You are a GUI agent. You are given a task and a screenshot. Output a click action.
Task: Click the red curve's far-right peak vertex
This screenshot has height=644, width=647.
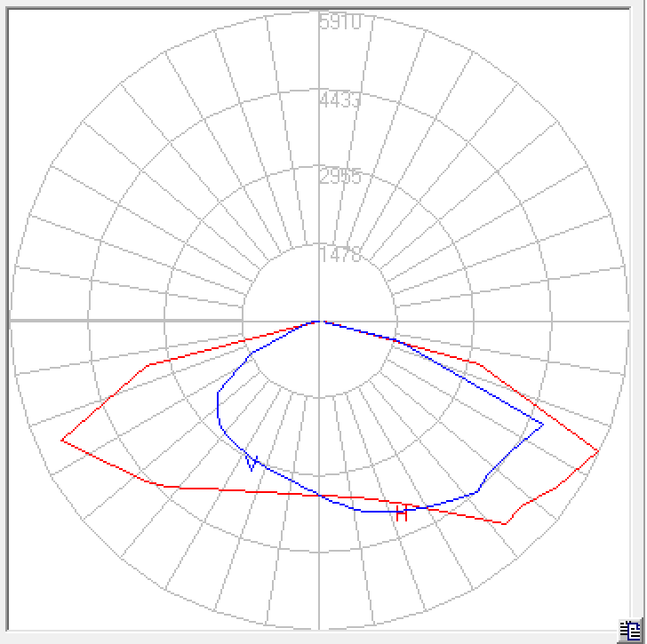click(599, 451)
